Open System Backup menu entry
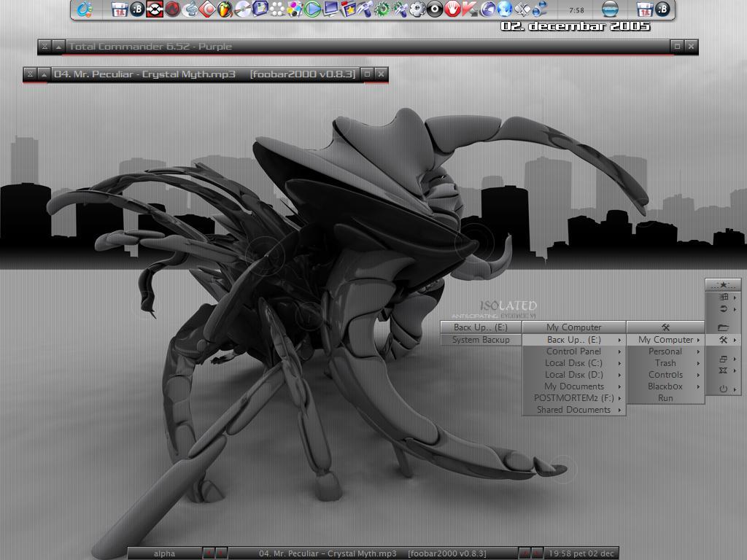 click(481, 340)
